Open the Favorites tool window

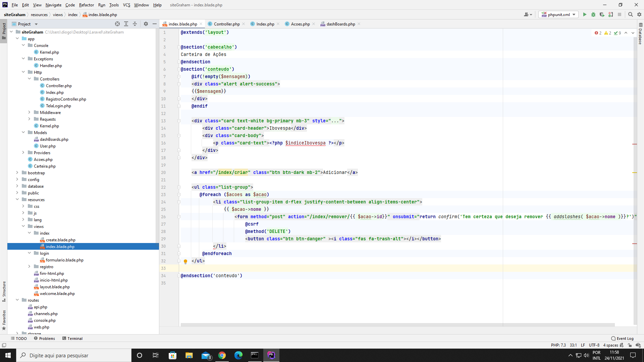click(x=4, y=319)
